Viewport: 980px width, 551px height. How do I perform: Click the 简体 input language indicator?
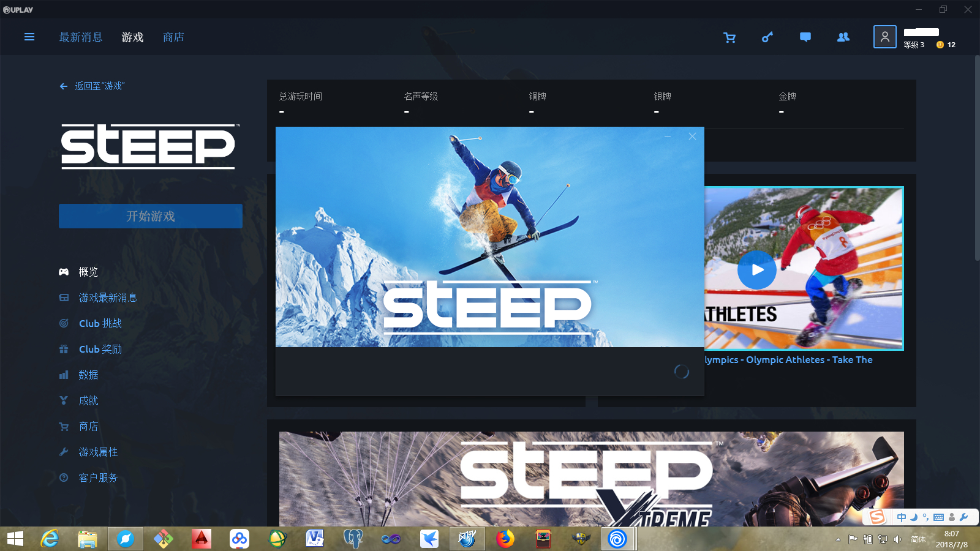(x=918, y=539)
